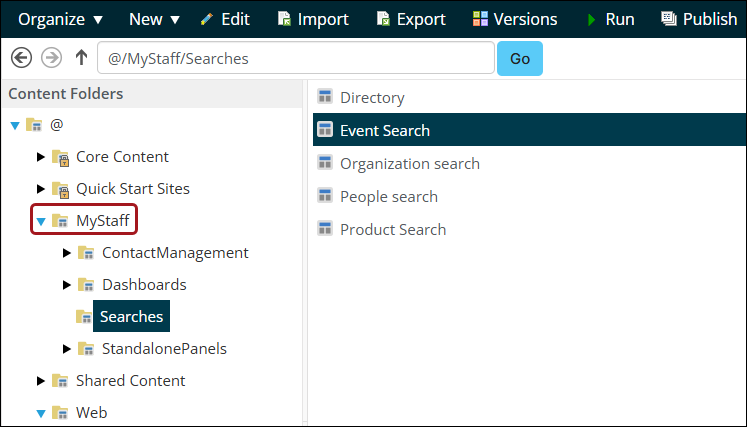Collapse the MyStaff folder tree
The width and height of the screenshot is (747, 427).
point(41,221)
